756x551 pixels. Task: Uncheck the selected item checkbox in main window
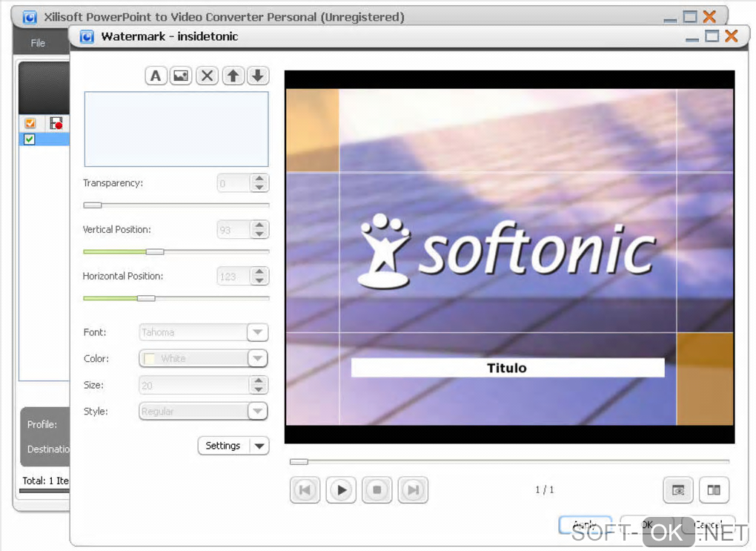pos(30,139)
